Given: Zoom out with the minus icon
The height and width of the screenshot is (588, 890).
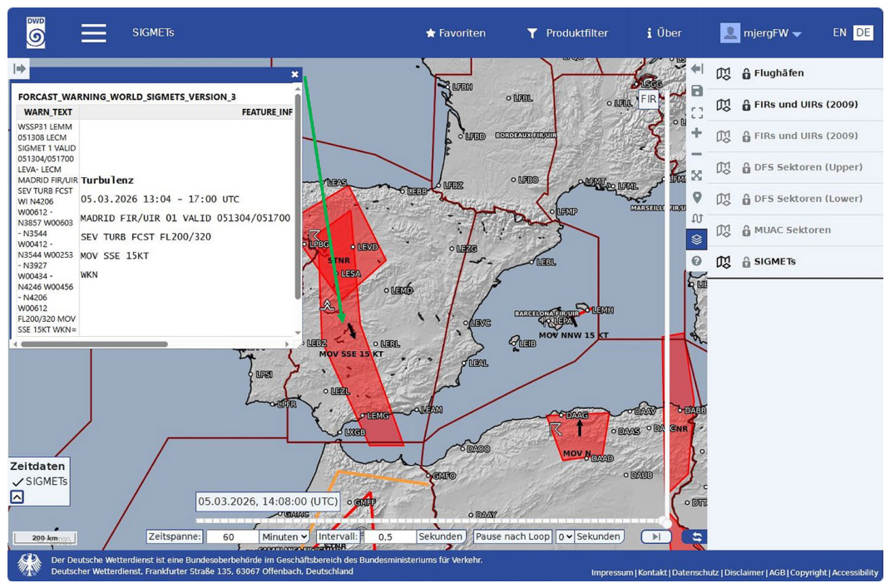Looking at the screenshot, I should 697,154.
